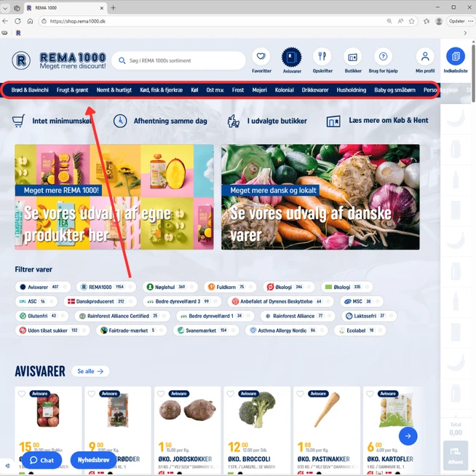
Task: Open Opskrifter recipes icon
Action: (322, 57)
